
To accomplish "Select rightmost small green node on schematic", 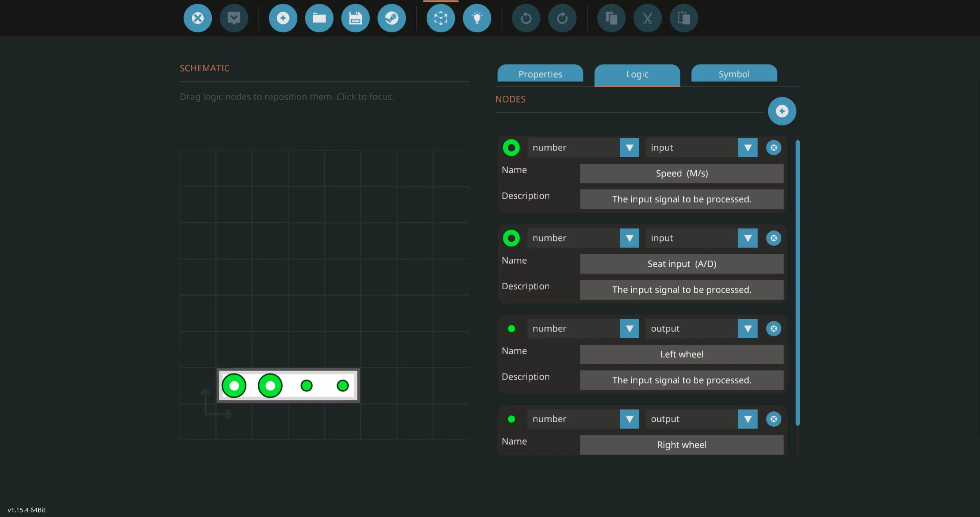I will (343, 385).
